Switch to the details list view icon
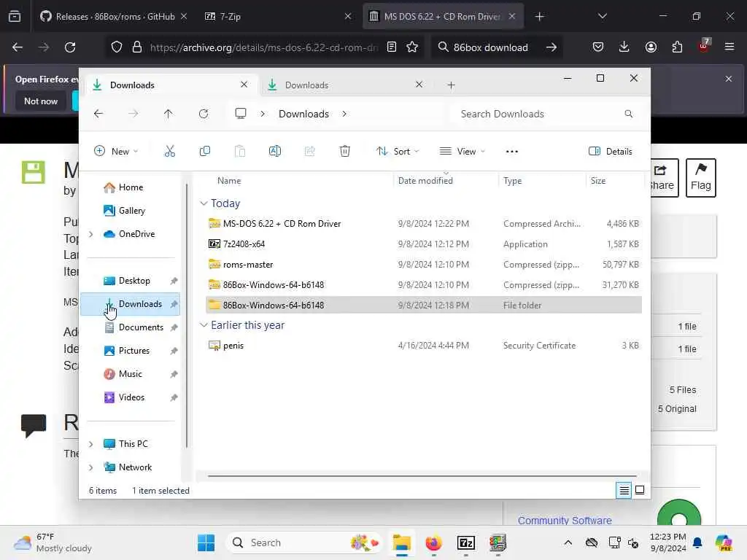 pyautogui.click(x=624, y=490)
